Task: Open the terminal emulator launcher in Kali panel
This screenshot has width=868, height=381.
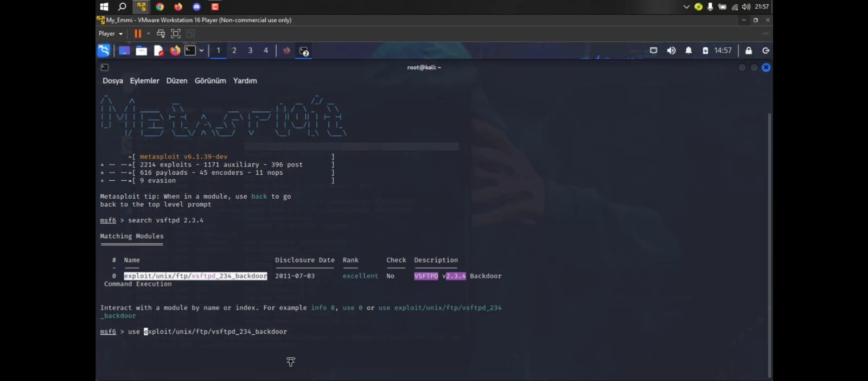Action: tap(190, 50)
